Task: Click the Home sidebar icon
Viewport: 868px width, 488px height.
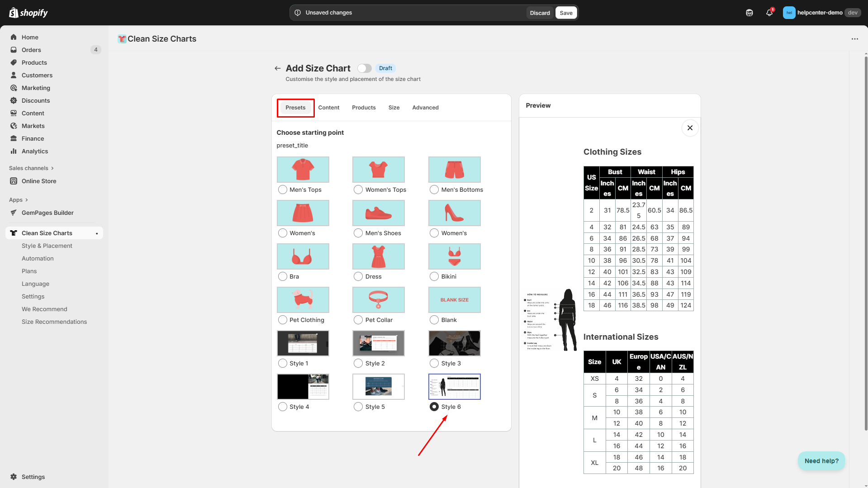Action: pyautogui.click(x=14, y=37)
